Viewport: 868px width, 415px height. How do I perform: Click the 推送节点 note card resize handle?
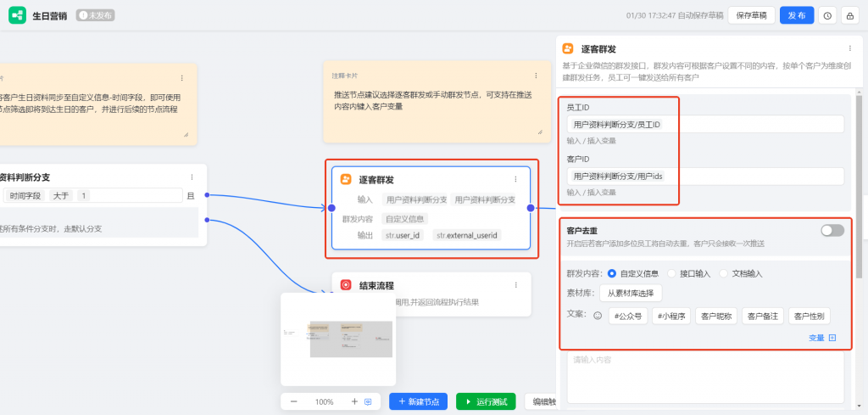click(540, 132)
